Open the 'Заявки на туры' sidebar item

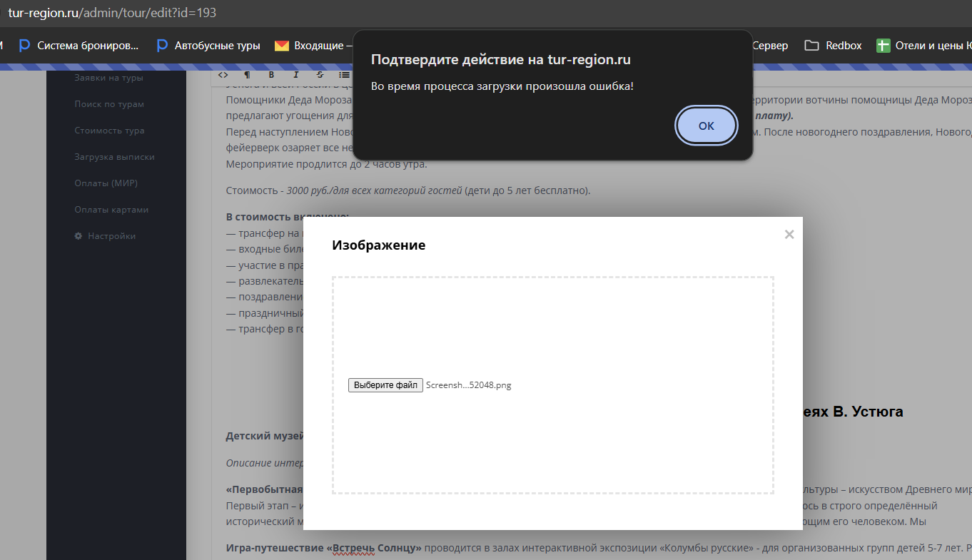pyautogui.click(x=108, y=78)
